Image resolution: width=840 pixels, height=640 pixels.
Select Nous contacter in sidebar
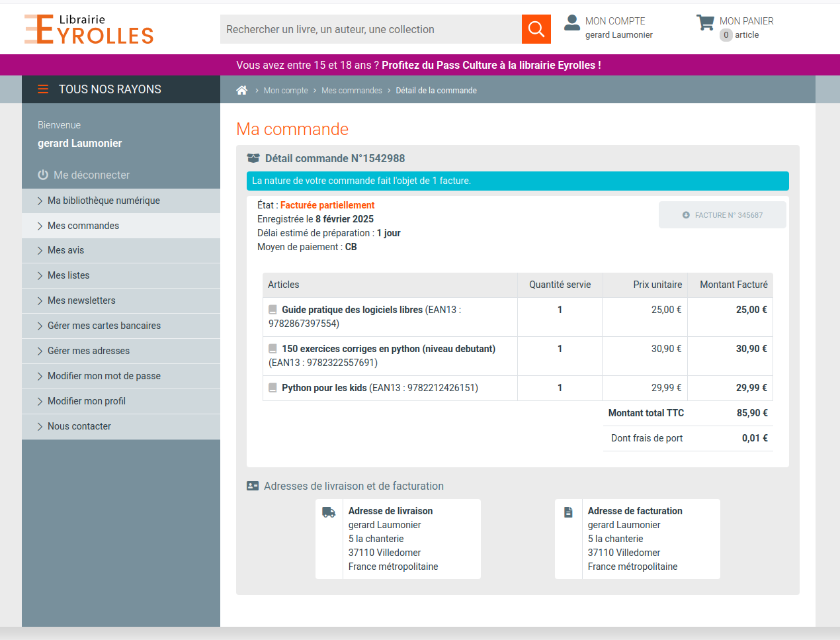pyautogui.click(x=79, y=426)
